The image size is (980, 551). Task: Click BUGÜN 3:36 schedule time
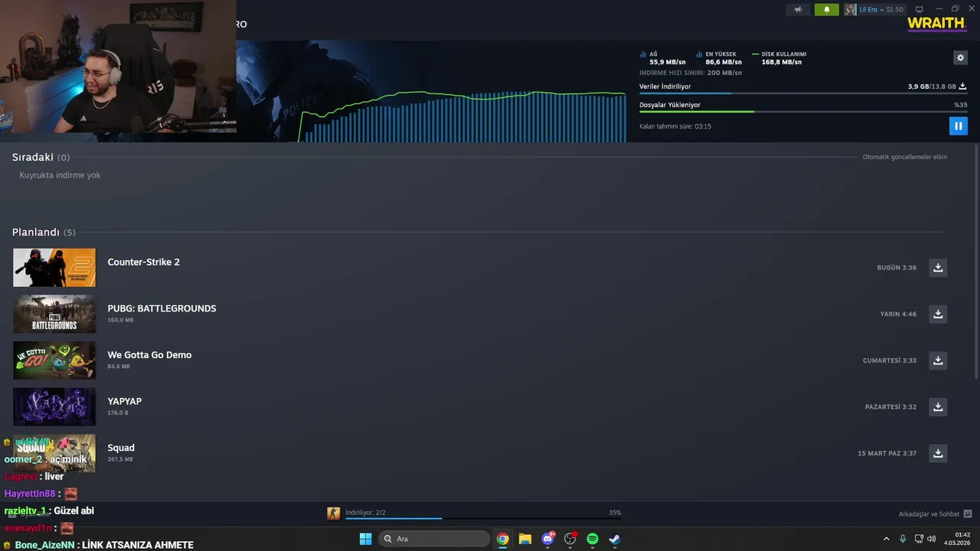(x=897, y=268)
